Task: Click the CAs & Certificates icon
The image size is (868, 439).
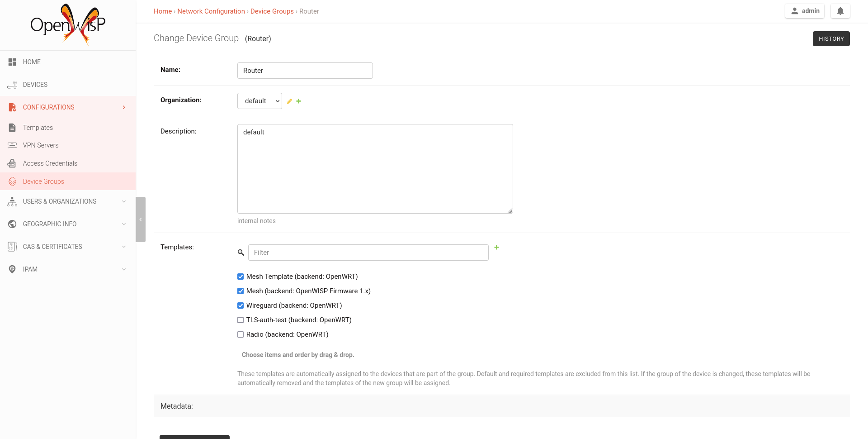Action: coord(12,247)
